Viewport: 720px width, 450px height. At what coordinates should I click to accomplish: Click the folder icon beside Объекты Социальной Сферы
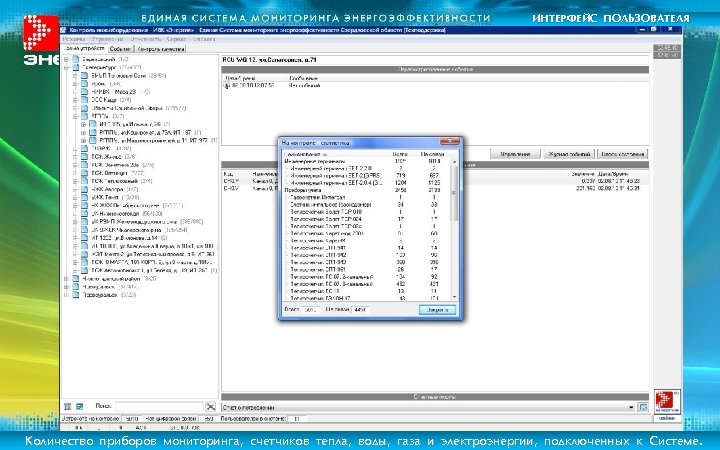point(84,108)
